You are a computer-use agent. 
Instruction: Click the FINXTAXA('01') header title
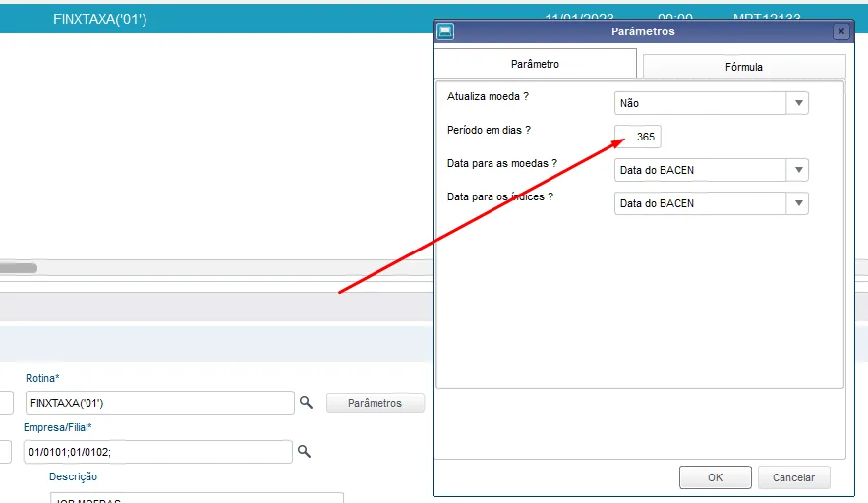coord(99,19)
